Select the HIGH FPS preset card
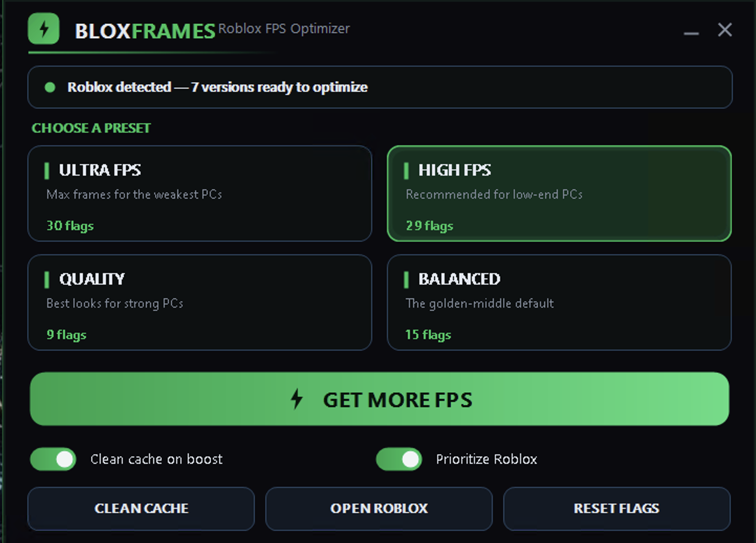756x543 pixels. [559, 193]
